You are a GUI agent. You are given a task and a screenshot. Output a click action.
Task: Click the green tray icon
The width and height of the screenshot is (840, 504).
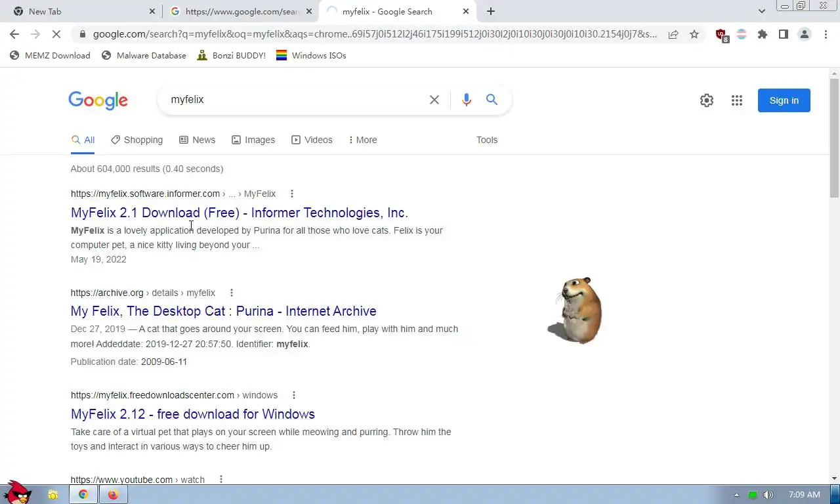[x=753, y=495]
